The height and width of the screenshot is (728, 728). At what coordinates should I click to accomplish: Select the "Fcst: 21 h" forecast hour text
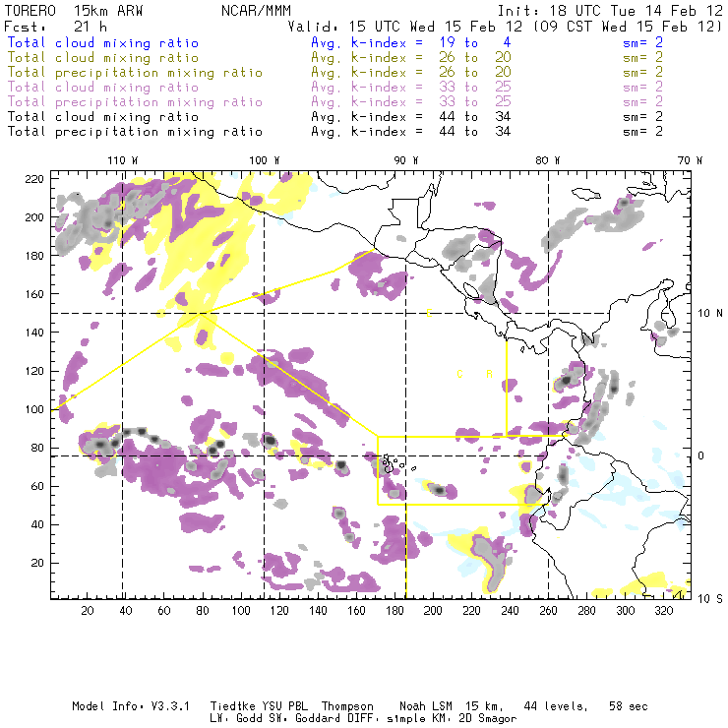56,27
